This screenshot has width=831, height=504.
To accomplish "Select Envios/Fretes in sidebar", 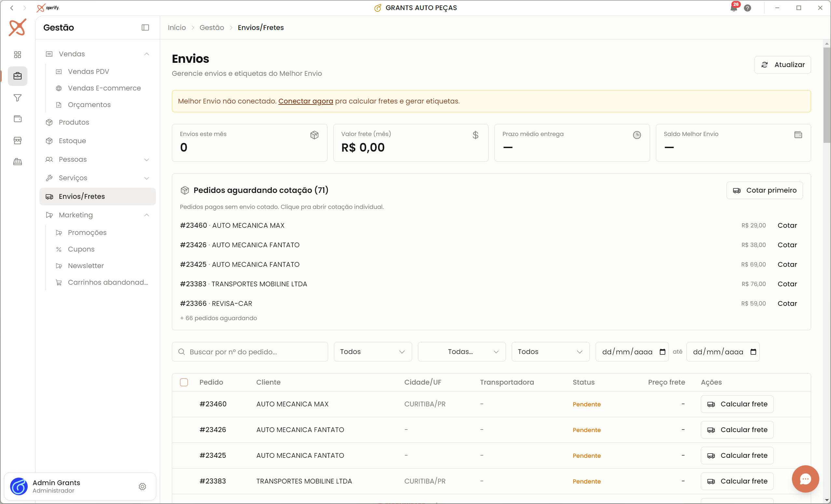I will pos(98,197).
